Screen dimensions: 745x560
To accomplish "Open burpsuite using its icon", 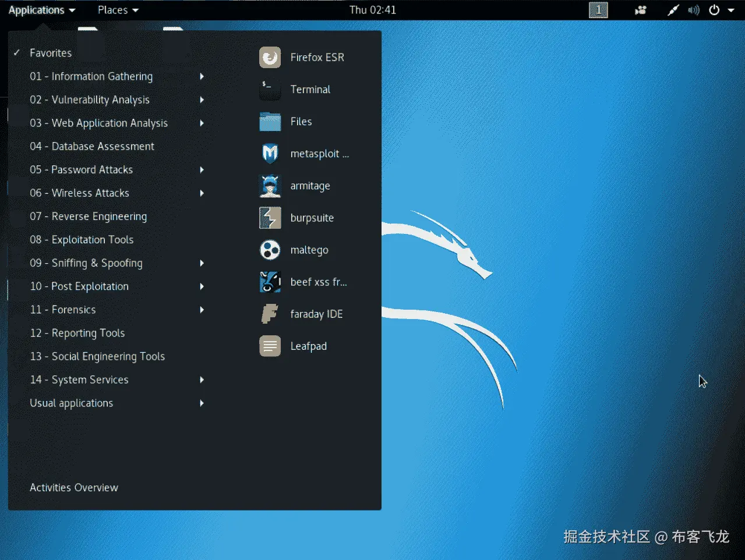I will coord(270,218).
